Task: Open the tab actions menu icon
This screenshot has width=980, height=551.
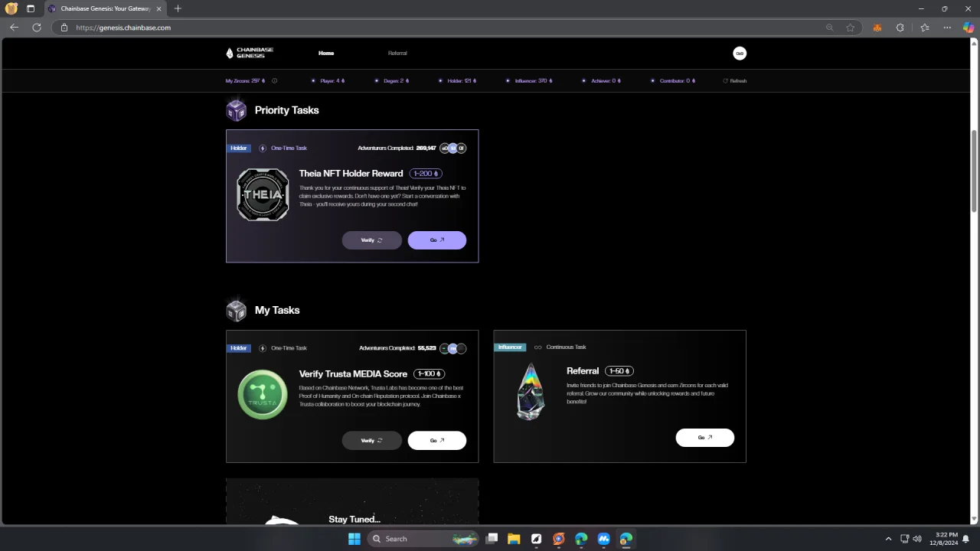Action: pos(31,8)
